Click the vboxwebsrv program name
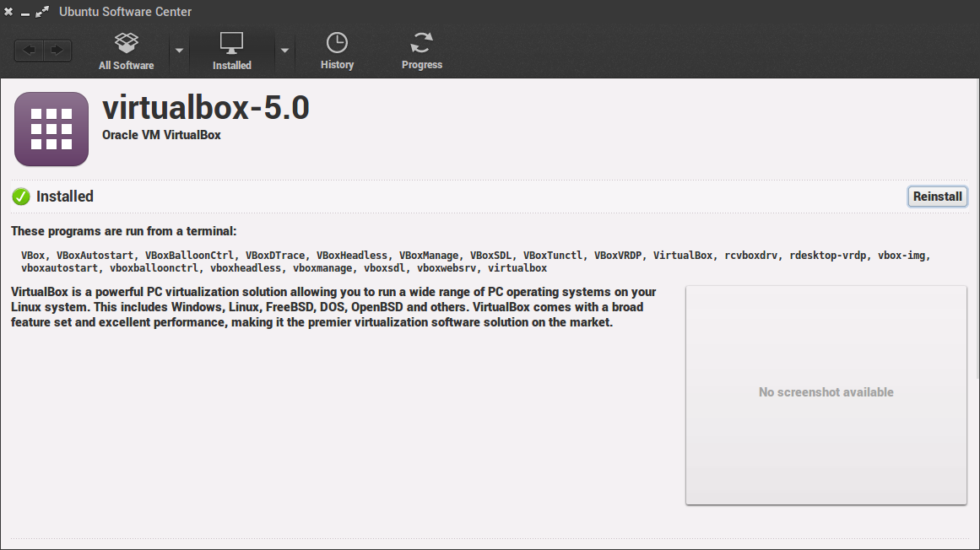 point(447,267)
